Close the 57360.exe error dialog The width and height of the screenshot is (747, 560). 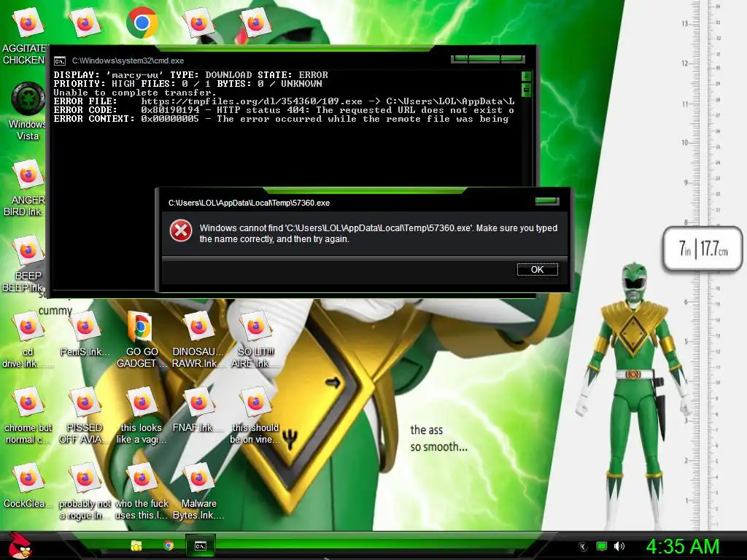click(547, 201)
